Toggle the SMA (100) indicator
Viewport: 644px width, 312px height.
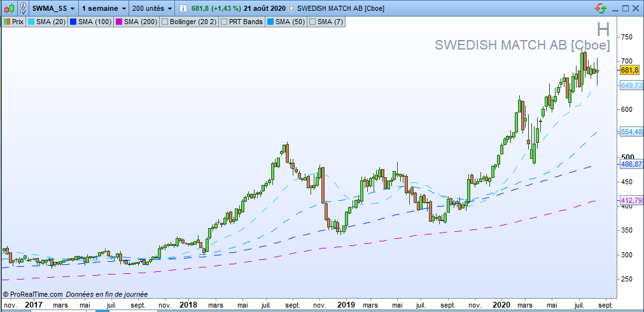pyautogui.click(x=91, y=22)
